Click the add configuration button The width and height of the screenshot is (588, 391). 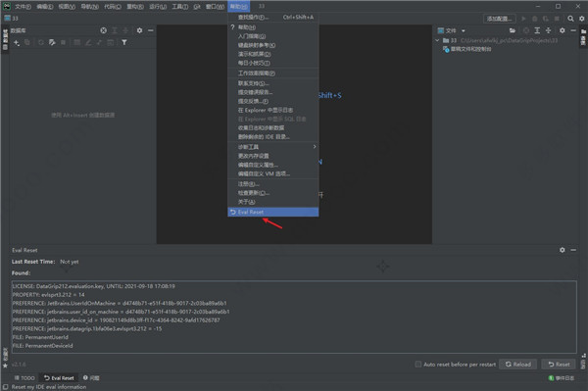[499, 19]
